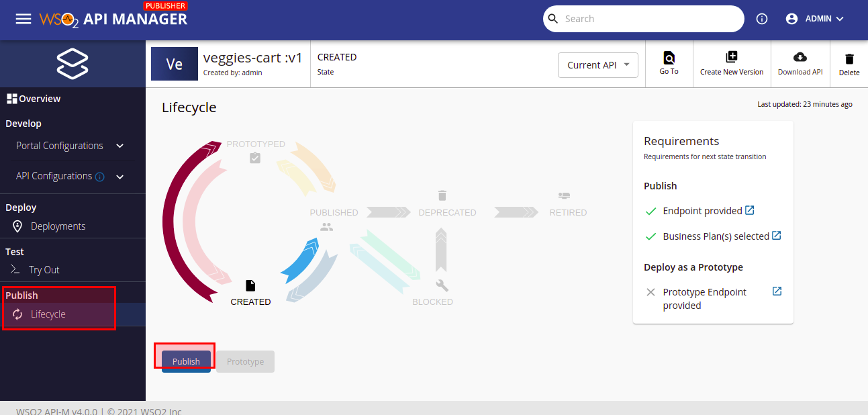Open the Overview page
This screenshot has width=868, height=415.
(40, 99)
